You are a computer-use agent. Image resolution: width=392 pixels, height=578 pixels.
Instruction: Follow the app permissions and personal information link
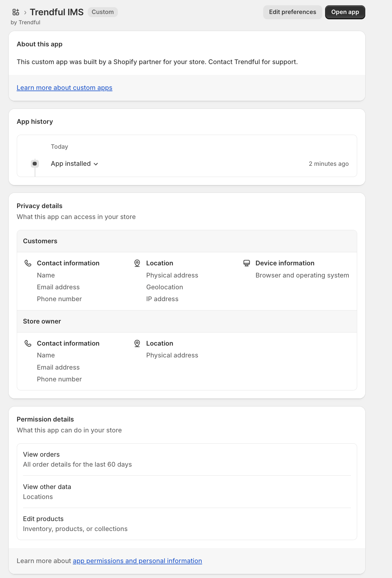(137, 561)
